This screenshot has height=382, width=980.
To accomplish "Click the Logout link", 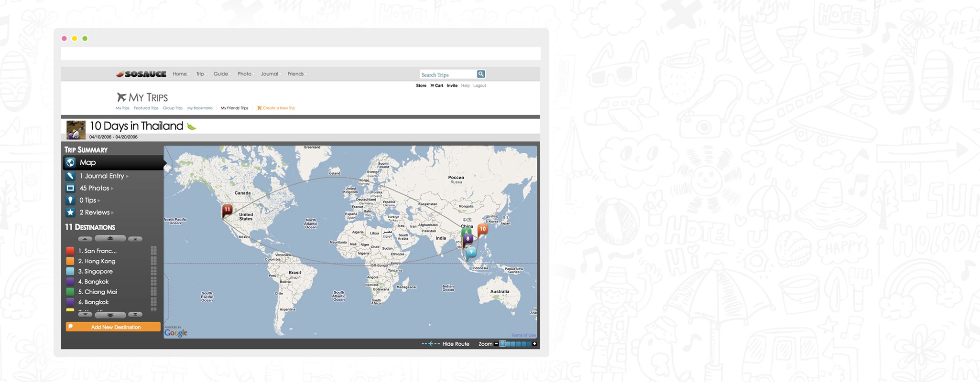I will coord(479,85).
